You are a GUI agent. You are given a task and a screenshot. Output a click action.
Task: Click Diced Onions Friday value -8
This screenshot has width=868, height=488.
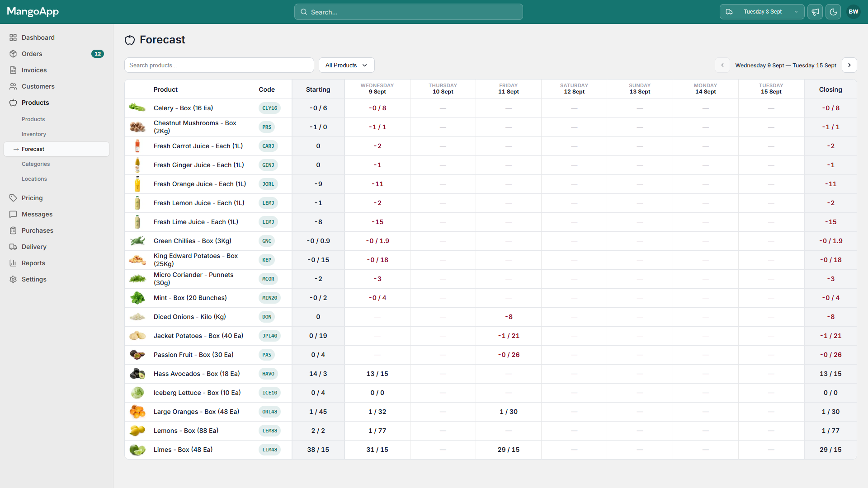pyautogui.click(x=509, y=317)
